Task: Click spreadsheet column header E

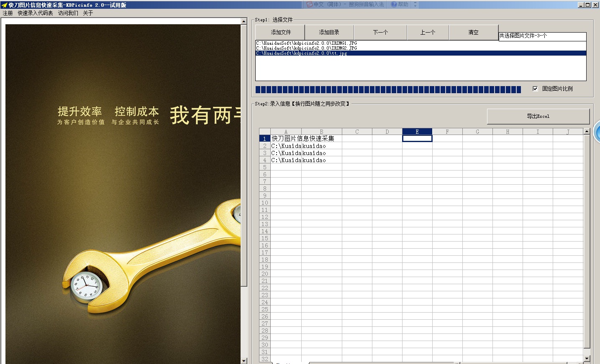Action: [x=417, y=131]
